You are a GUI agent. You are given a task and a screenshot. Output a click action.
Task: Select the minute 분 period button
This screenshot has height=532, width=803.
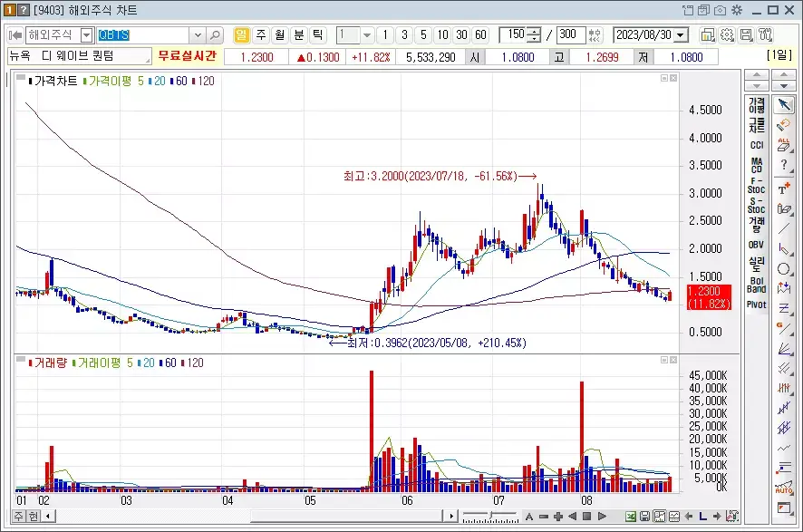point(298,34)
